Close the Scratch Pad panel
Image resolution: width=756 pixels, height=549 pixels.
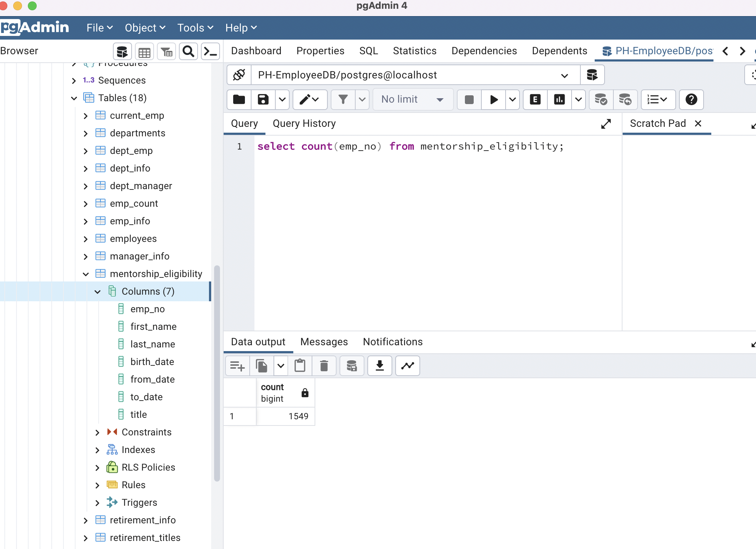(x=698, y=124)
